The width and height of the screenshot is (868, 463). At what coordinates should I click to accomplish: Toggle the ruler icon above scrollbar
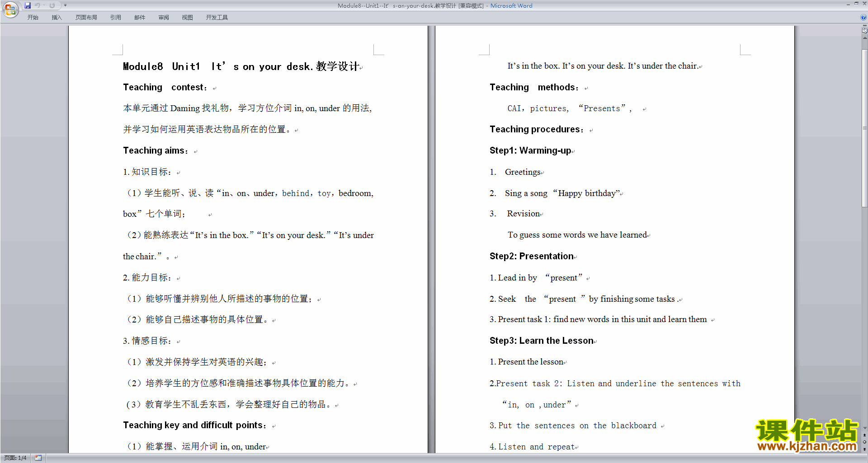[864, 30]
